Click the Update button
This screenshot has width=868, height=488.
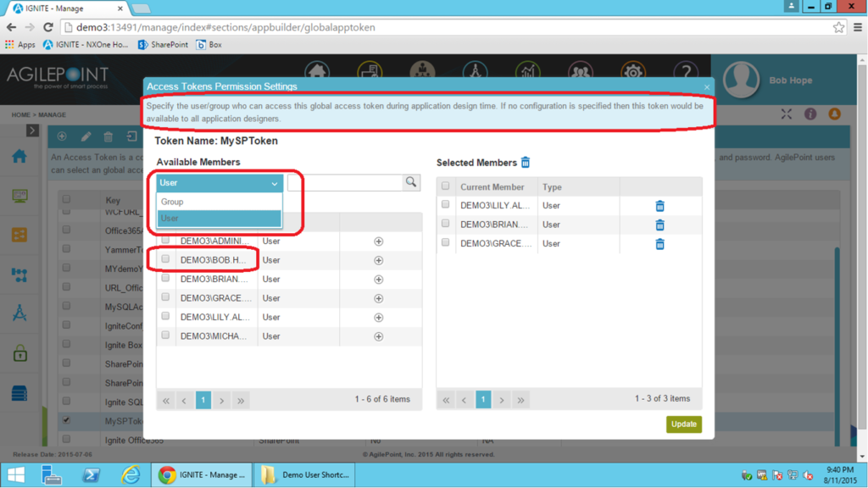684,423
